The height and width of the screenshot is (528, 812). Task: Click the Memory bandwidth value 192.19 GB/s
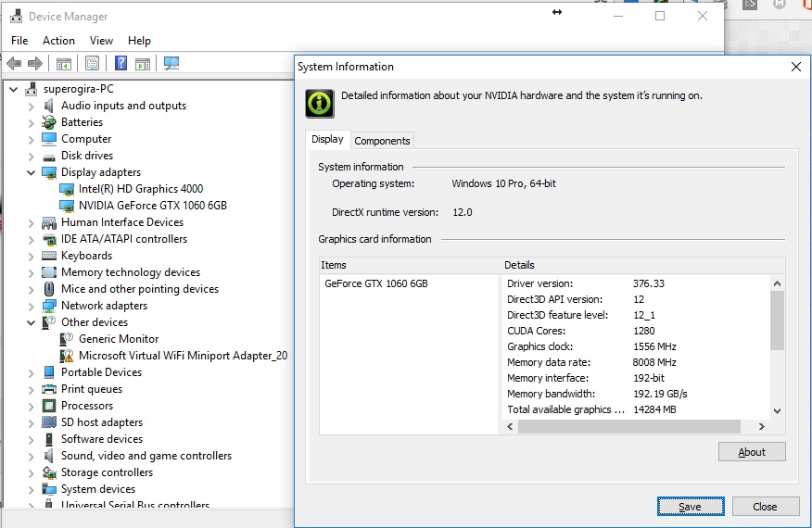660,394
